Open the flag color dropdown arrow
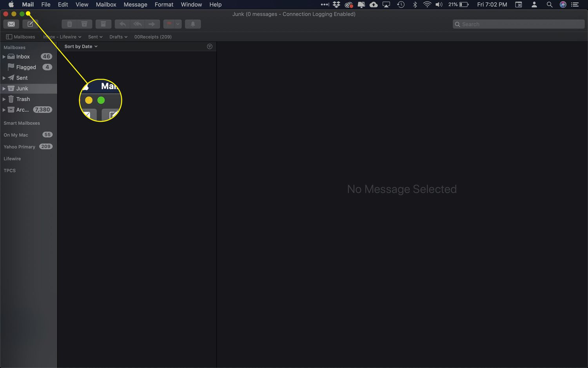This screenshot has width=588, height=368. pos(177,24)
